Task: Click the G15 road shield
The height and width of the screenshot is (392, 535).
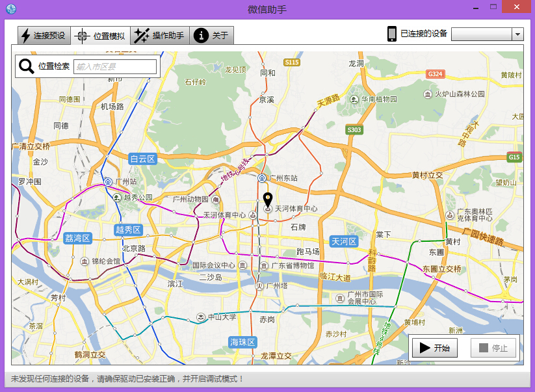Action: (x=514, y=157)
